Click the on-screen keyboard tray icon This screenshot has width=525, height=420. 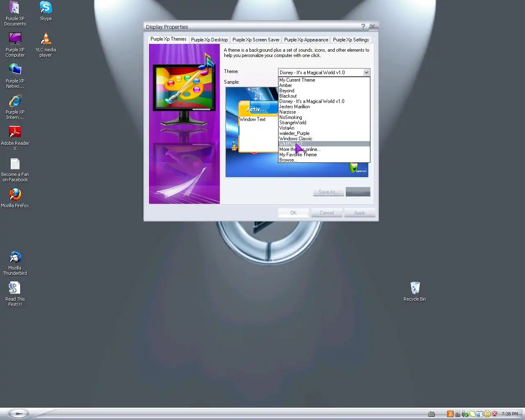coord(431,414)
